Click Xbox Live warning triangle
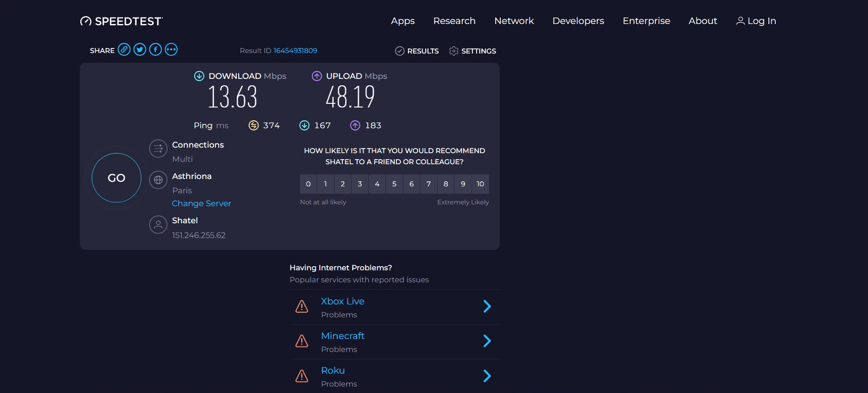The width and height of the screenshot is (868, 393). tap(302, 306)
